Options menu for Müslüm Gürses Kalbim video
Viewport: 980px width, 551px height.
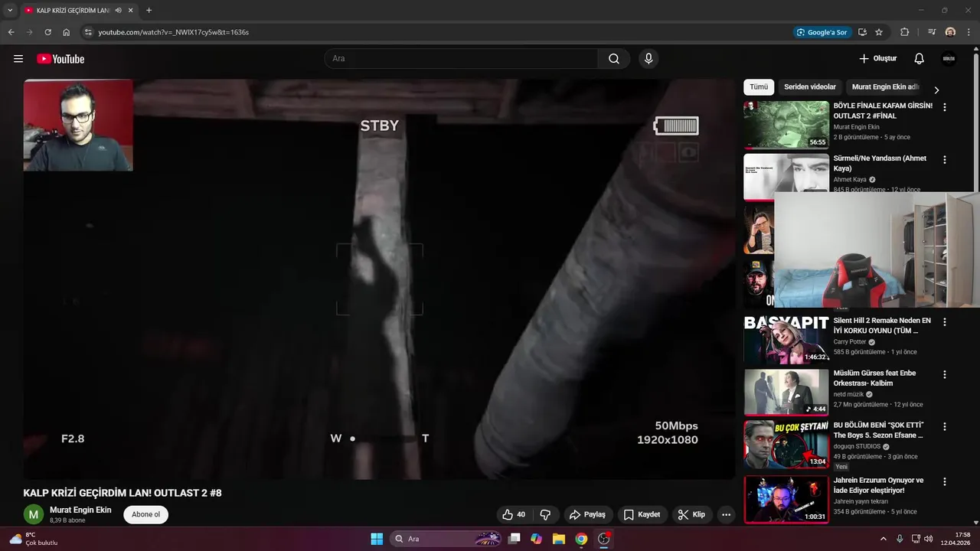point(945,374)
